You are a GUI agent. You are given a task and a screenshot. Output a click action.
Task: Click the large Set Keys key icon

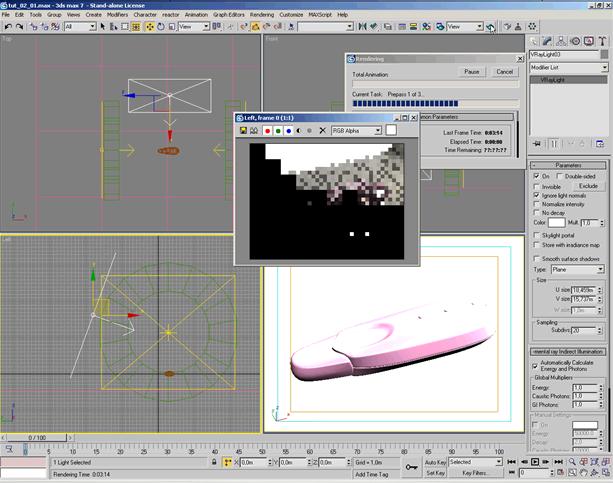[x=411, y=467]
